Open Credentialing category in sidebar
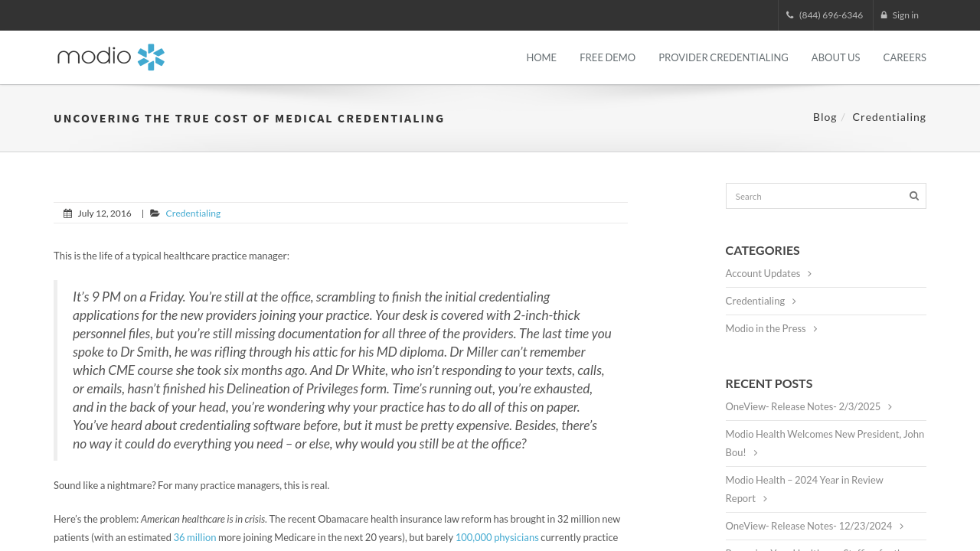The width and height of the screenshot is (980, 551). pos(755,302)
